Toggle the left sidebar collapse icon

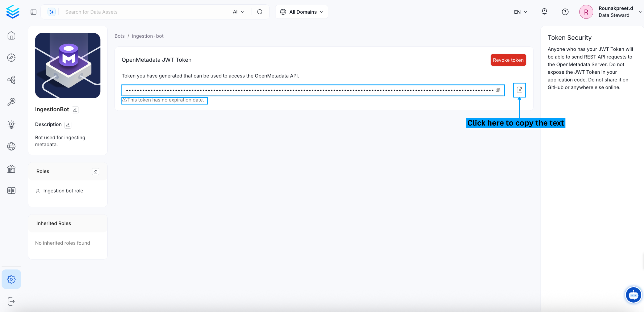coord(33,12)
